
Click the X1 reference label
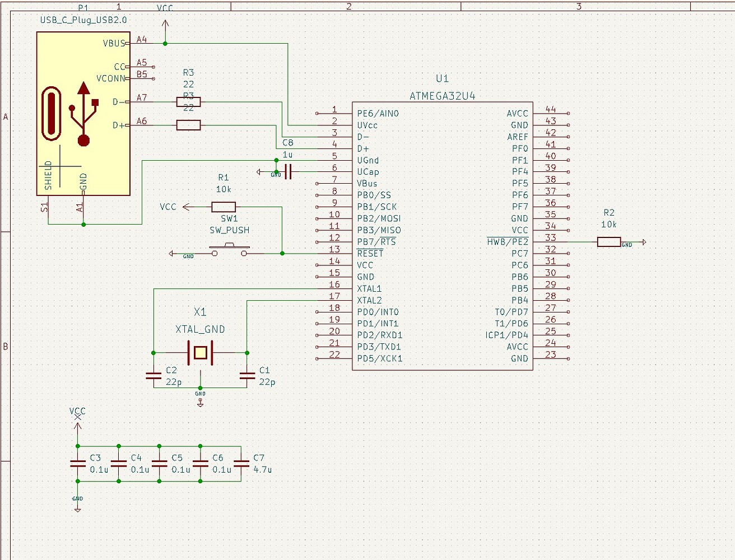pos(200,312)
